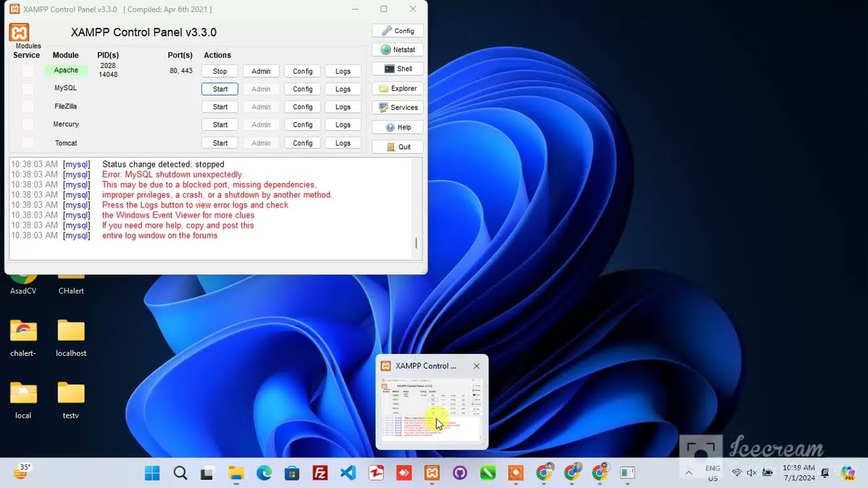Open the FileZilla Config button
This screenshot has height=488, width=868.
pyautogui.click(x=302, y=107)
